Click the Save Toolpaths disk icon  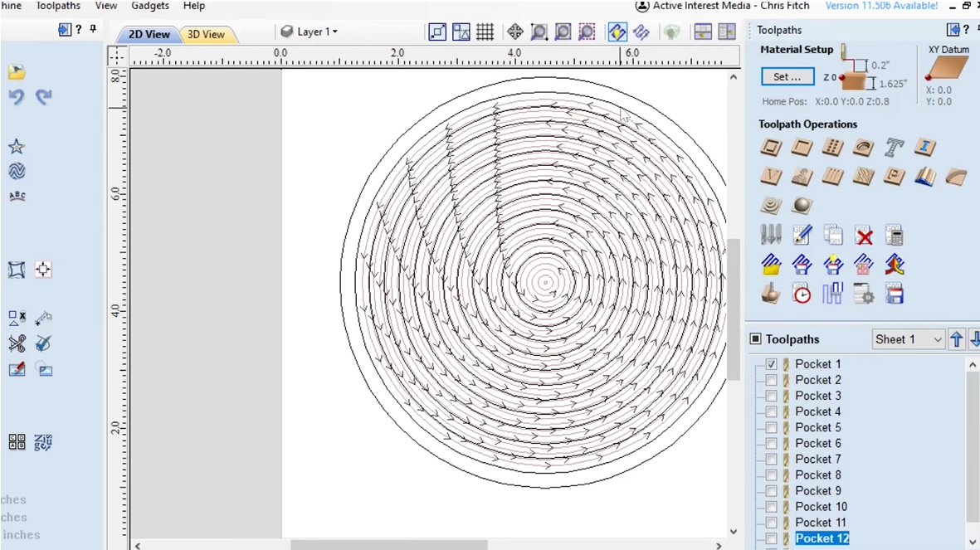point(894,294)
